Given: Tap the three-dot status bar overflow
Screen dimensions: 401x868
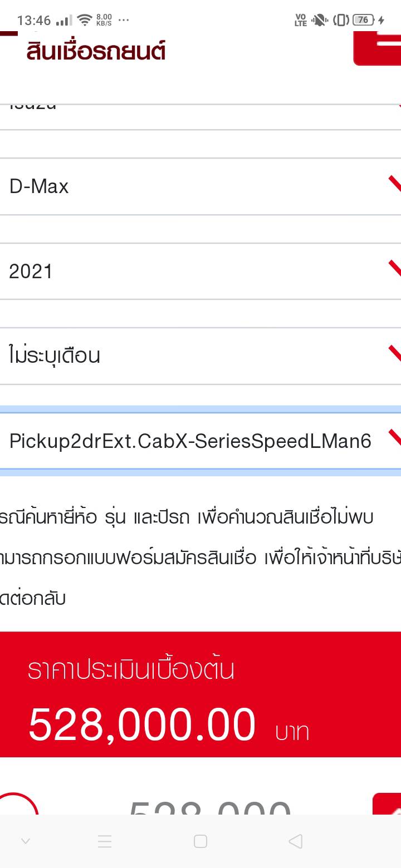Looking at the screenshot, I should pos(124,21).
